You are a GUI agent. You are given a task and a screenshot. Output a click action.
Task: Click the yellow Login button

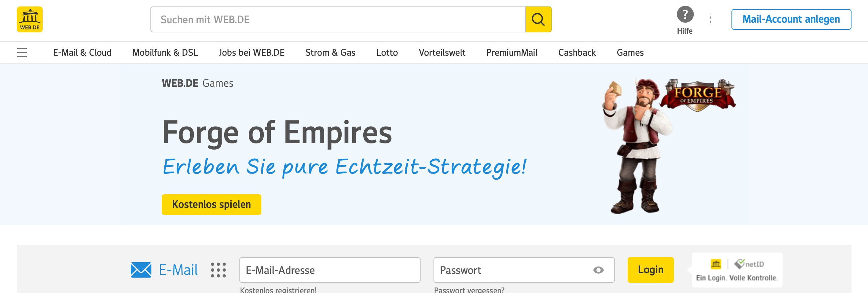[x=650, y=270]
